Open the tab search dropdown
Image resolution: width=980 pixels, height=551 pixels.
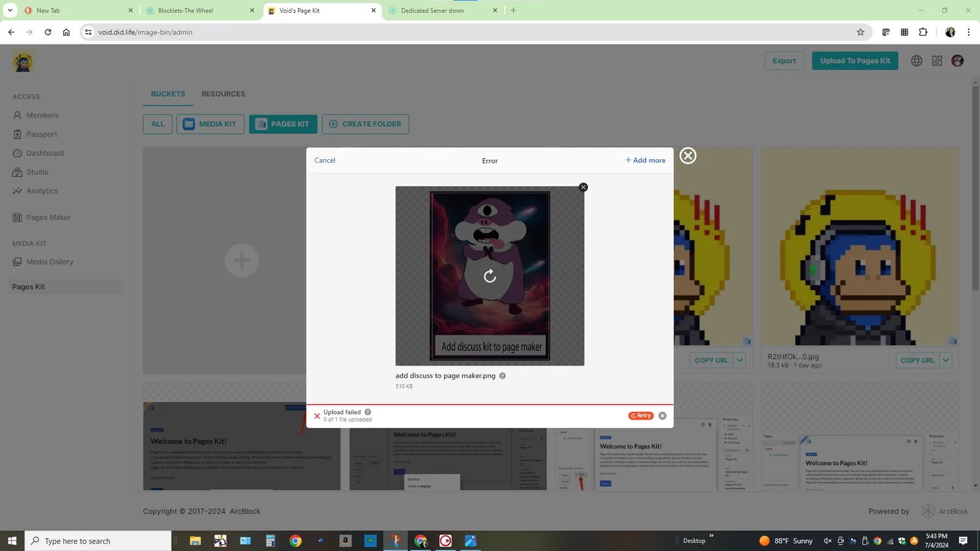tap(10, 10)
